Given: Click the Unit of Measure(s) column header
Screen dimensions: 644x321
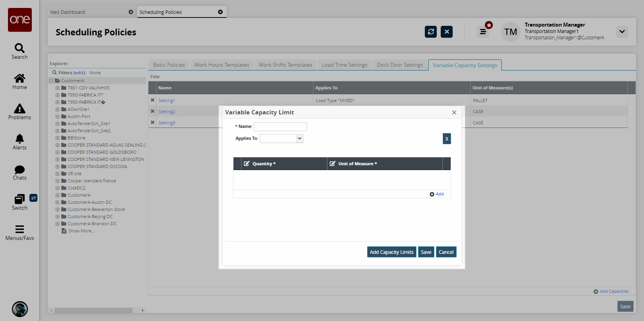Looking at the screenshot, I should pos(549,88).
